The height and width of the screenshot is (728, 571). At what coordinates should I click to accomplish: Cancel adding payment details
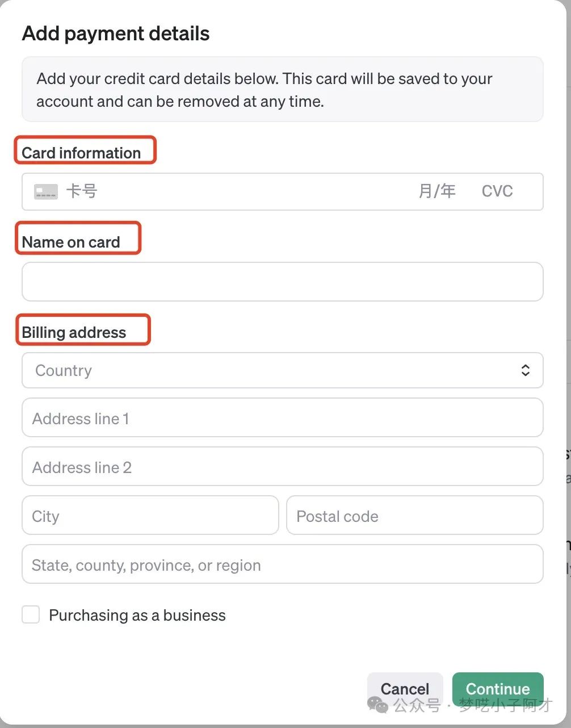(405, 689)
